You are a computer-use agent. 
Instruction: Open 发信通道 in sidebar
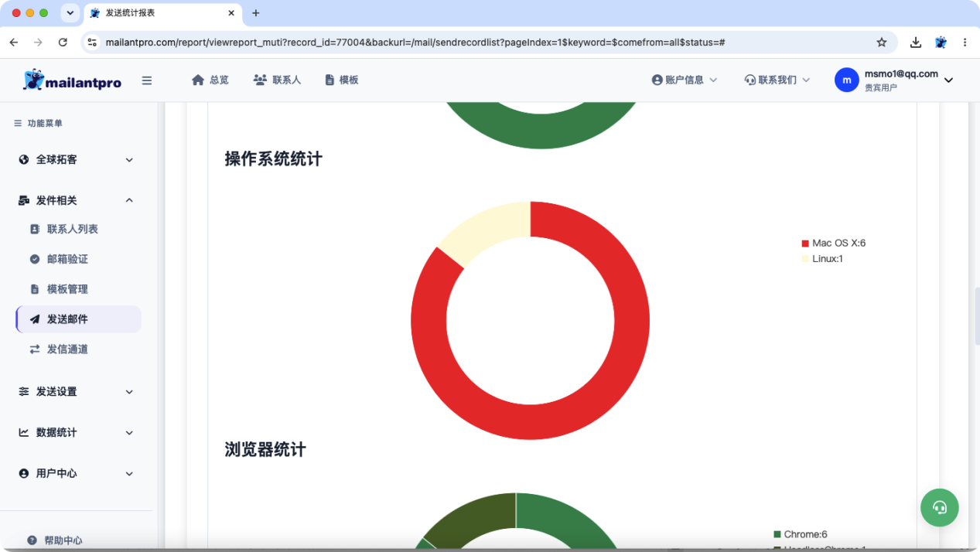tap(67, 349)
